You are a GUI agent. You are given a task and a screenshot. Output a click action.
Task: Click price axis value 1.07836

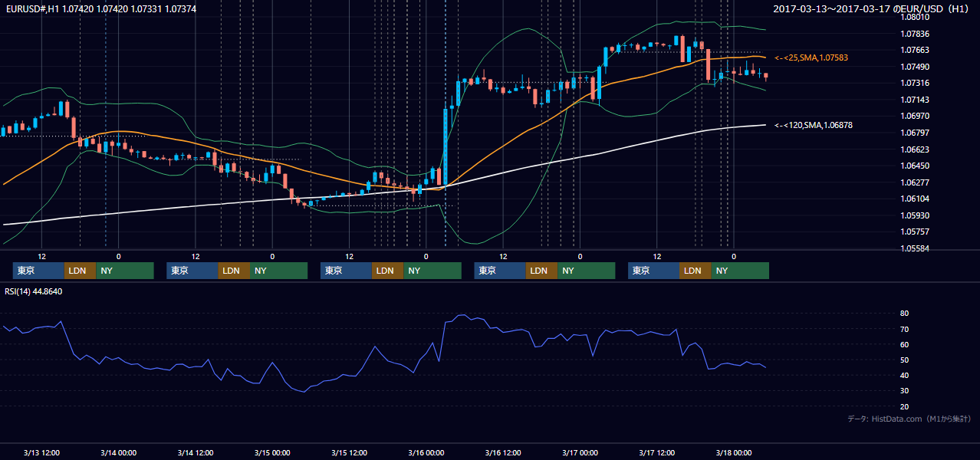915,34
